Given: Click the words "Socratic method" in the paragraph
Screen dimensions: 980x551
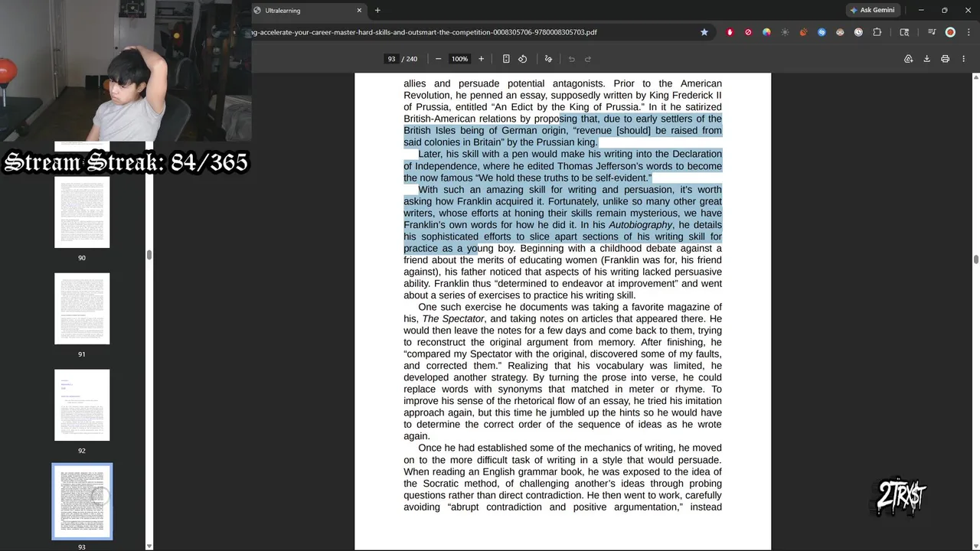Looking at the screenshot, I should 460,484.
